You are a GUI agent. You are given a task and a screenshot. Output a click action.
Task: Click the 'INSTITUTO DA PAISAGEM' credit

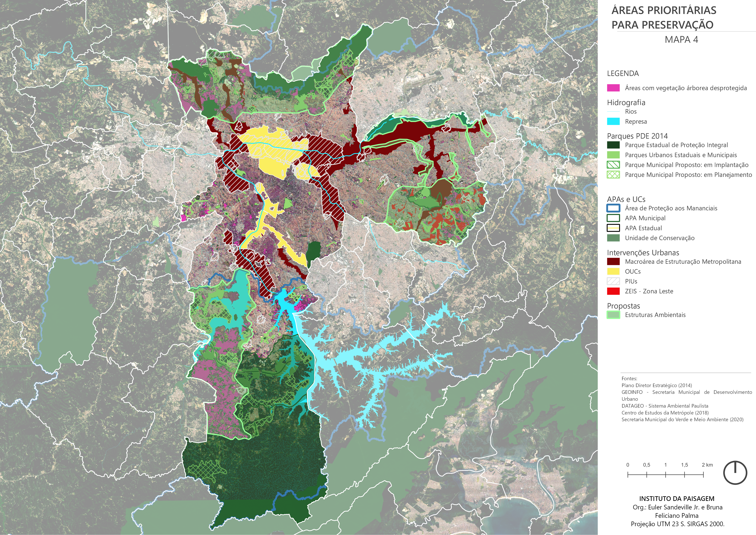click(x=677, y=499)
